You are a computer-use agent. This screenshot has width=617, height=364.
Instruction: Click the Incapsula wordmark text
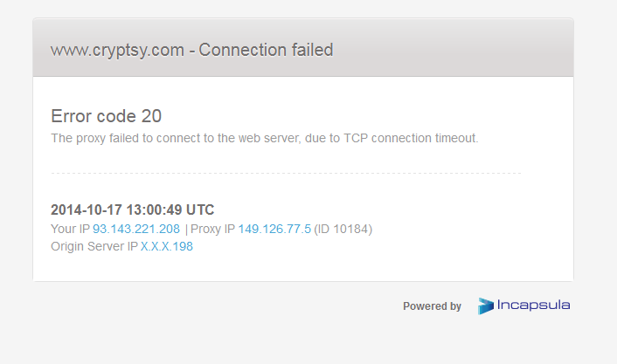534,306
